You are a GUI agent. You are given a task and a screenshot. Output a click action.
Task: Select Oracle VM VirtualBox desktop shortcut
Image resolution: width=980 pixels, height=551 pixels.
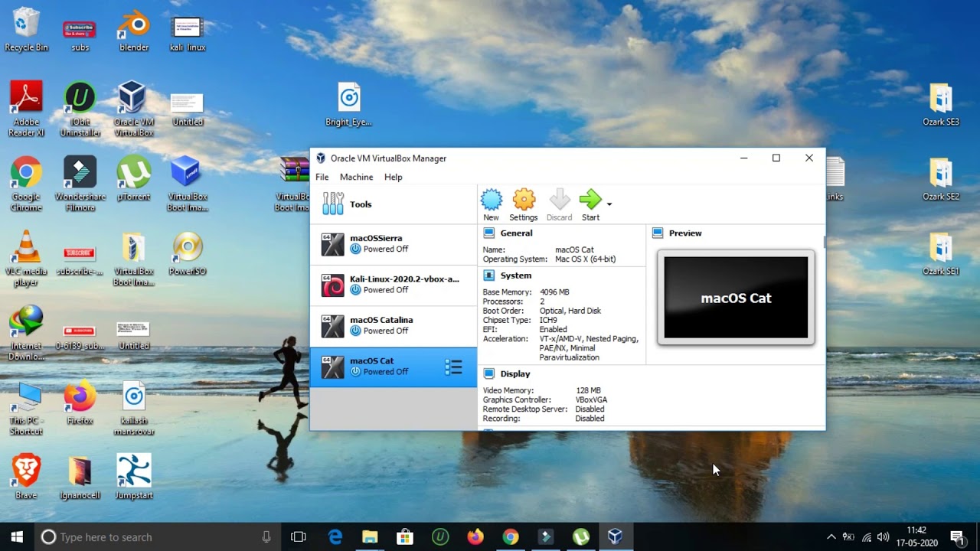pyautogui.click(x=134, y=109)
